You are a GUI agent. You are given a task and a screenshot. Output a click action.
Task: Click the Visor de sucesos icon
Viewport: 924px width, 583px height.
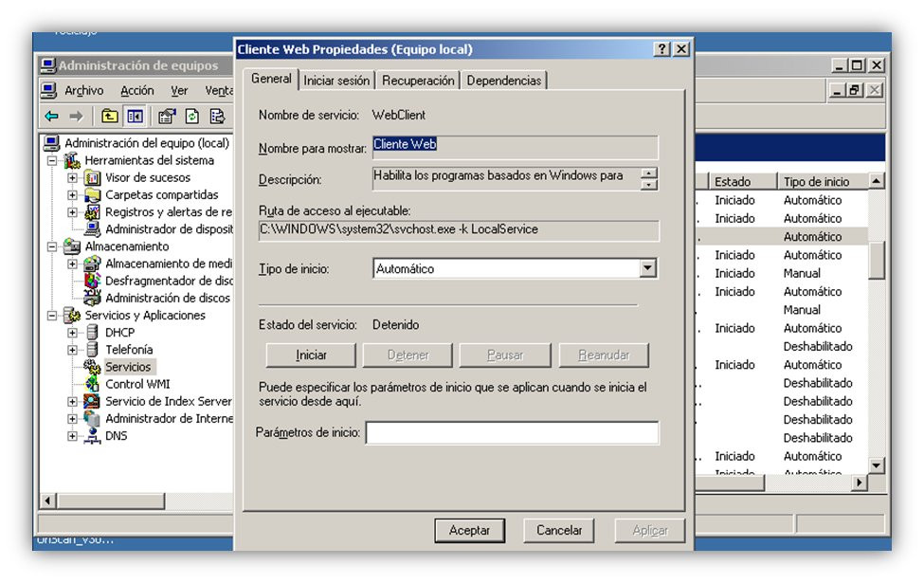92,177
